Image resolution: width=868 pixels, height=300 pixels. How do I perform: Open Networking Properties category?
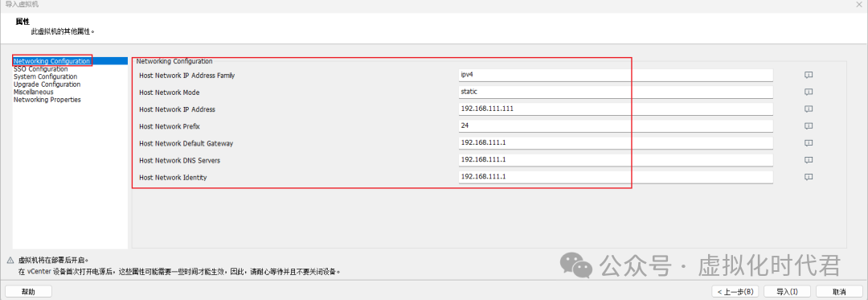47,100
